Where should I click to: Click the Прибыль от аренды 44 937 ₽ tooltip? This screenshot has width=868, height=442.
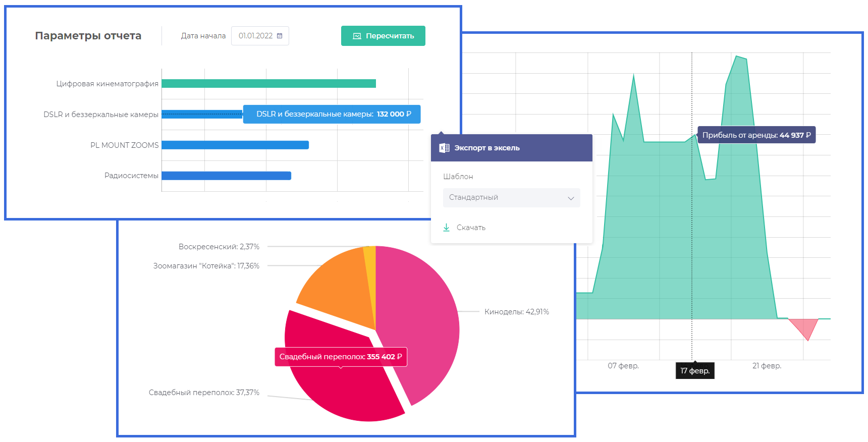pyautogui.click(x=756, y=135)
